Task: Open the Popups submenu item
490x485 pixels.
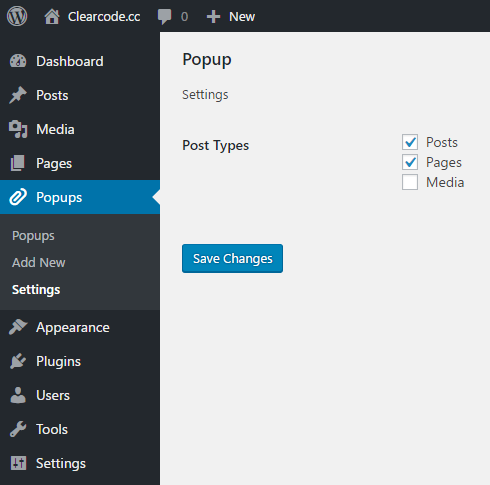Action: pyautogui.click(x=33, y=236)
